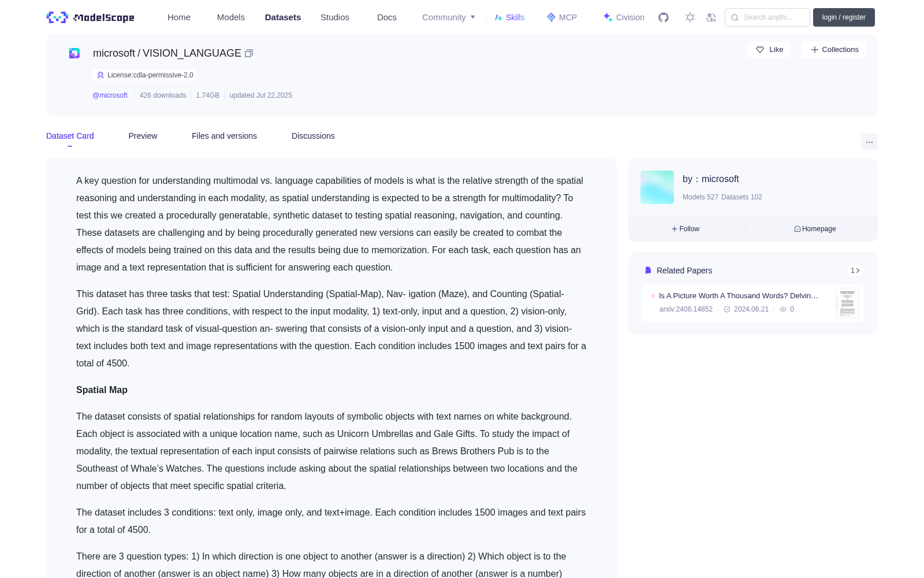The width and height of the screenshot is (924, 578).
Task: Click the 'by : microsoft' author name
Action: tap(711, 179)
